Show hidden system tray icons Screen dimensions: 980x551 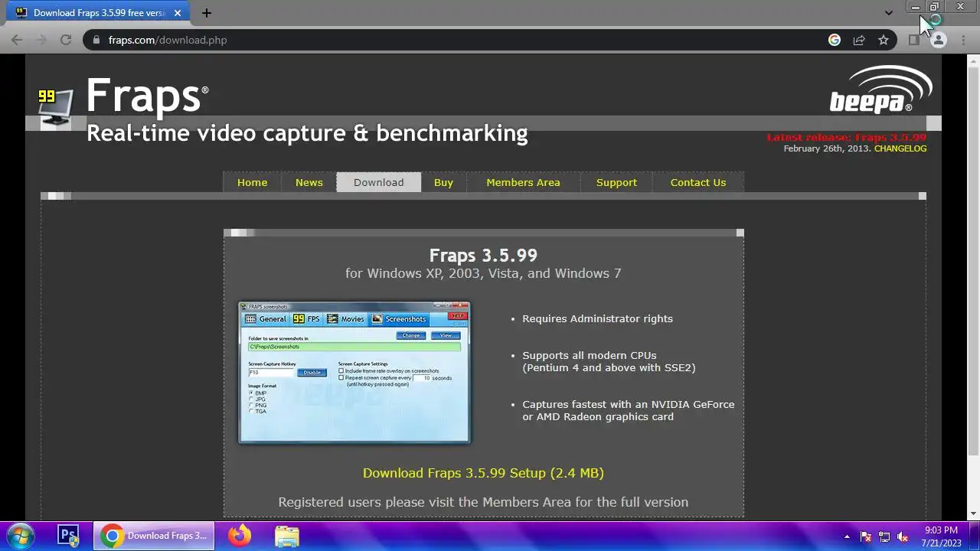point(847,536)
